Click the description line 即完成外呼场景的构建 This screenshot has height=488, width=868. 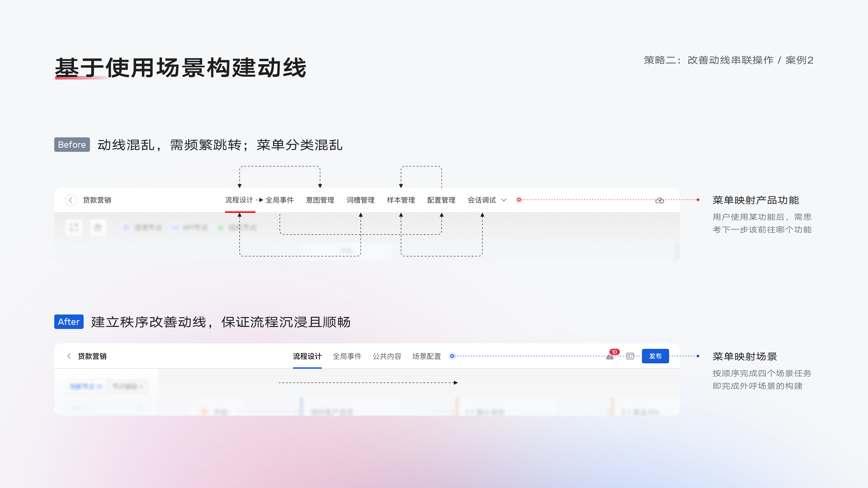coord(758,386)
